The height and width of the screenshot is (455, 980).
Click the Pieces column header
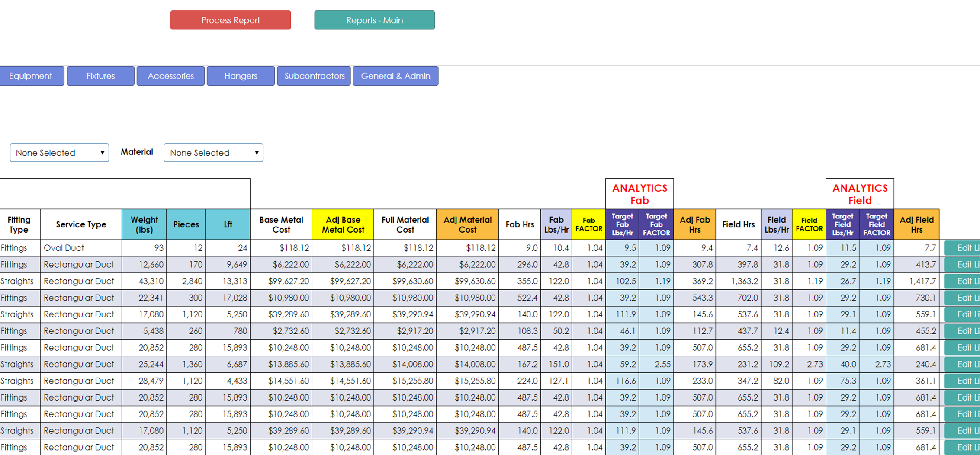(186, 224)
